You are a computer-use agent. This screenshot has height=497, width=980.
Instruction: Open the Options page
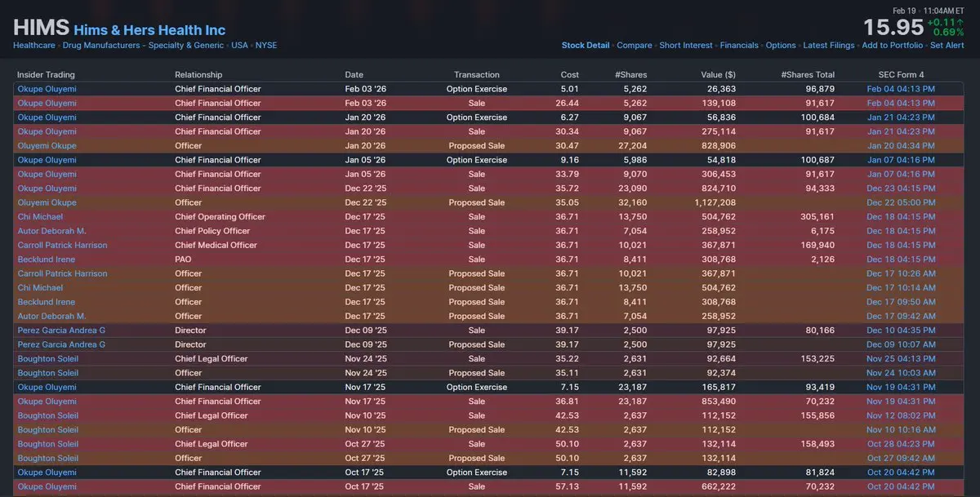[781, 46]
